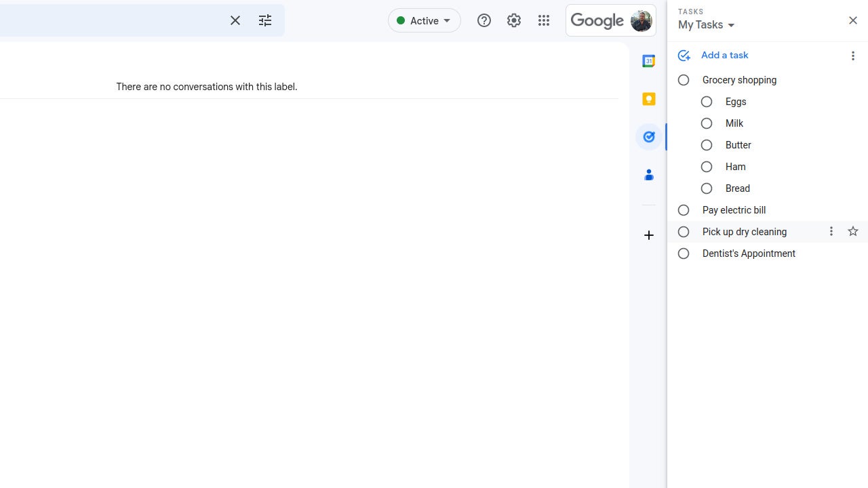Select the Ham subtask text

(736, 167)
